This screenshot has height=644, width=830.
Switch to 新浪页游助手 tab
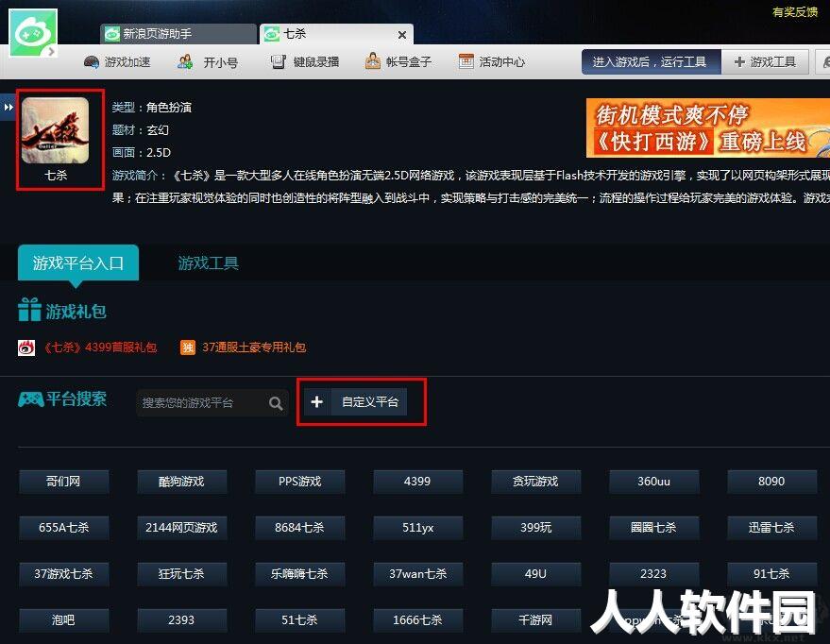[x=178, y=34]
